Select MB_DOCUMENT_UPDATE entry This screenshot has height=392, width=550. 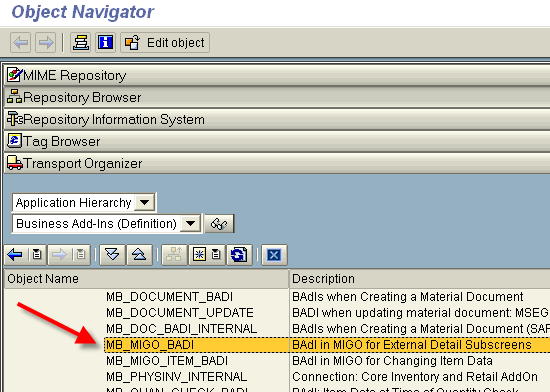(x=180, y=312)
